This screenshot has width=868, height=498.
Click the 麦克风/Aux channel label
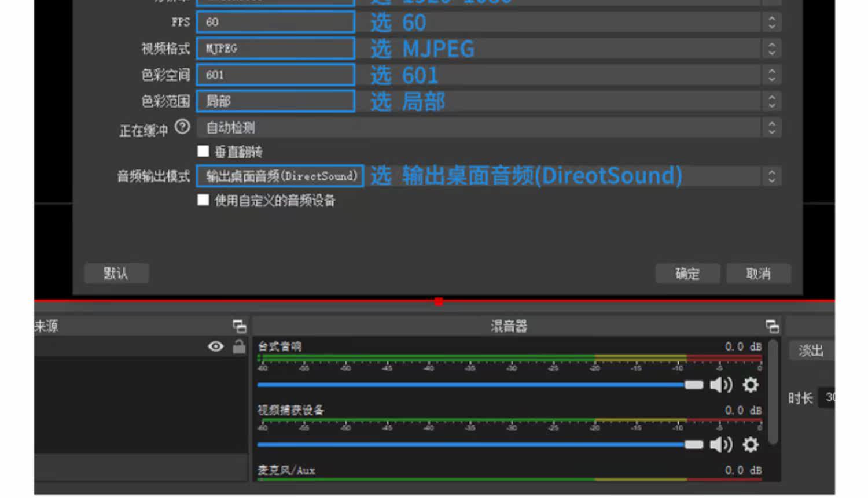pyautogui.click(x=286, y=470)
